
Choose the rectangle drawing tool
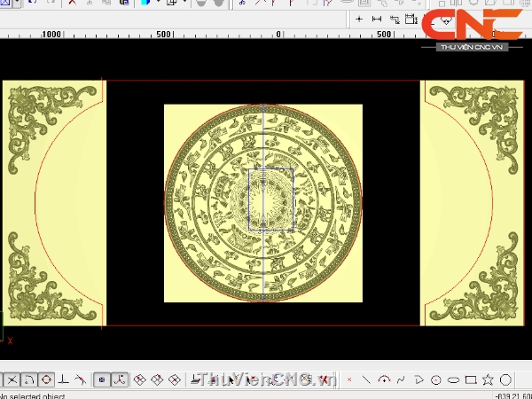(x=471, y=379)
